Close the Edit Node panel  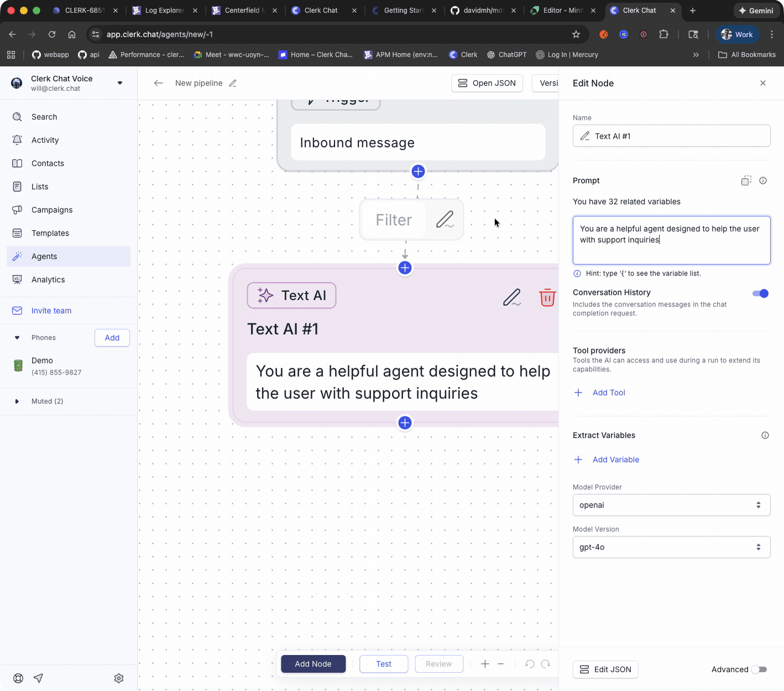pyautogui.click(x=763, y=83)
